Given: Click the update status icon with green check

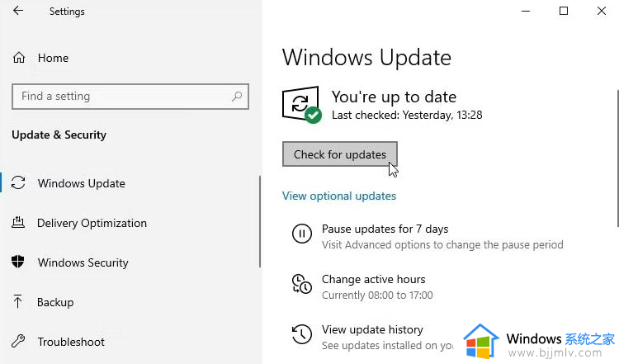Looking at the screenshot, I should click(302, 105).
